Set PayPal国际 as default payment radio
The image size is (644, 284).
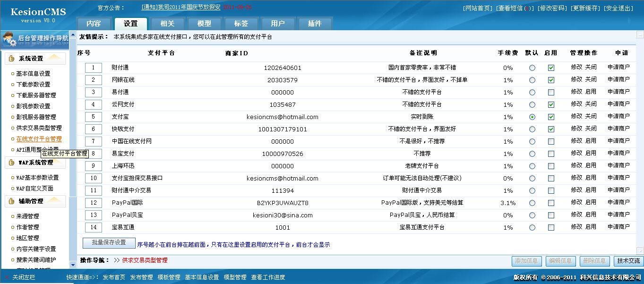[532, 203]
